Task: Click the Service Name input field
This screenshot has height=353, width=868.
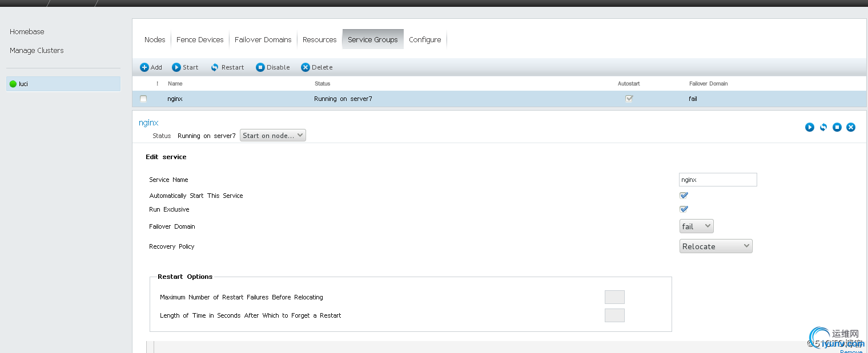Action: 718,180
